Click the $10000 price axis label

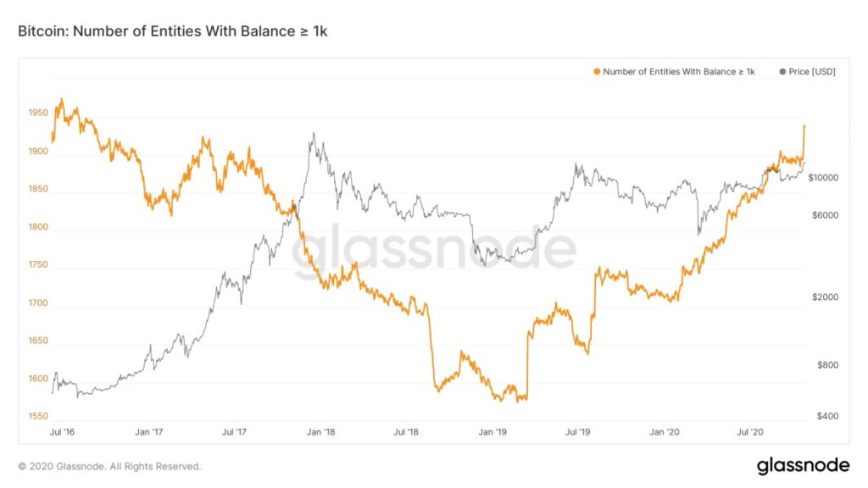coord(823,178)
